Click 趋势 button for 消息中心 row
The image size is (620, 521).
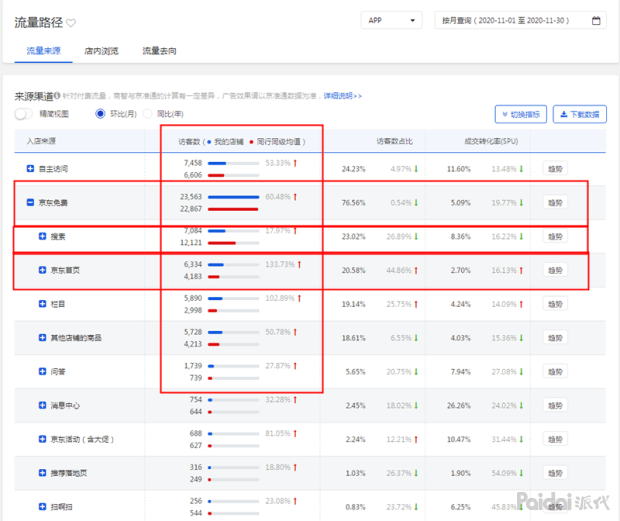pyautogui.click(x=555, y=406)
